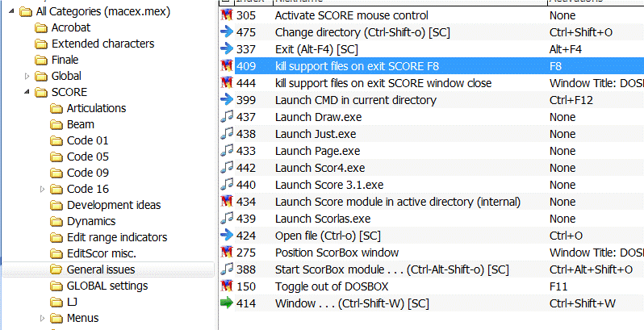Select Launch CMD in current directory
Image resolution: width=644 pixels, height=330 pixels.
[356, 100]
